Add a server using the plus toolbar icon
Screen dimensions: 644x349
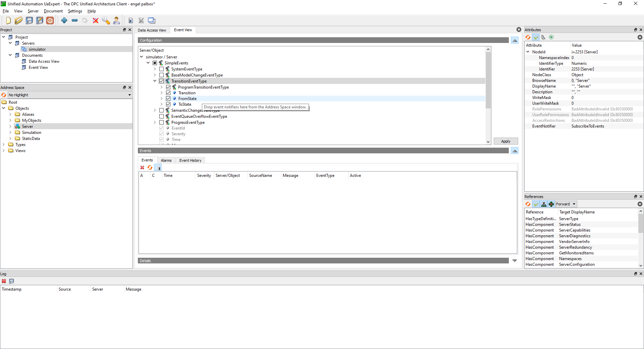click(64, 20)
